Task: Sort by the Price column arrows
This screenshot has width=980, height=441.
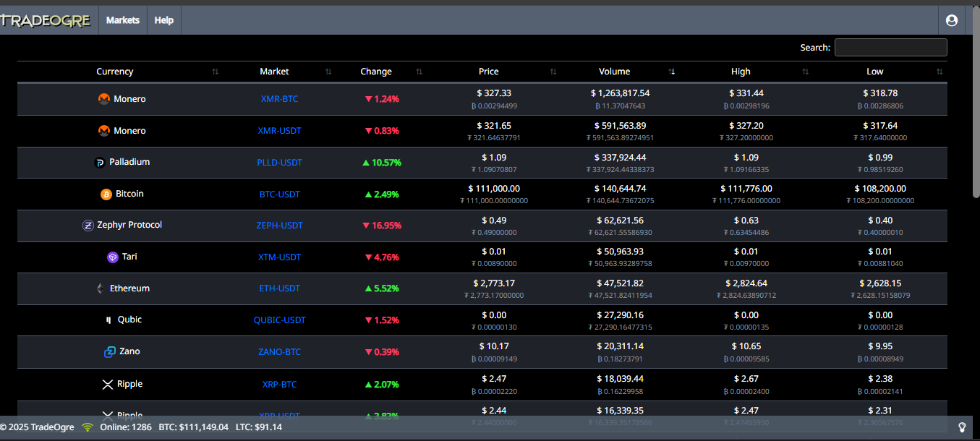Action: [x=553, y=72]
